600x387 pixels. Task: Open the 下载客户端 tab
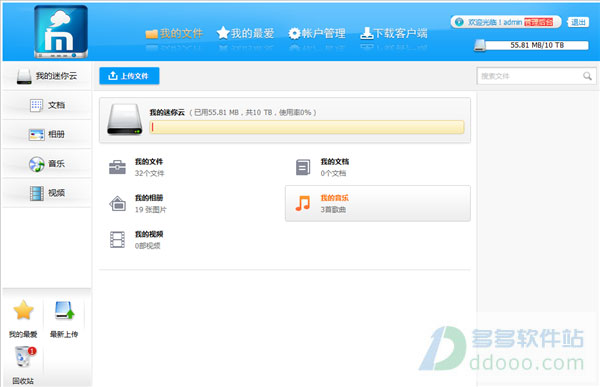coord(394,33)
